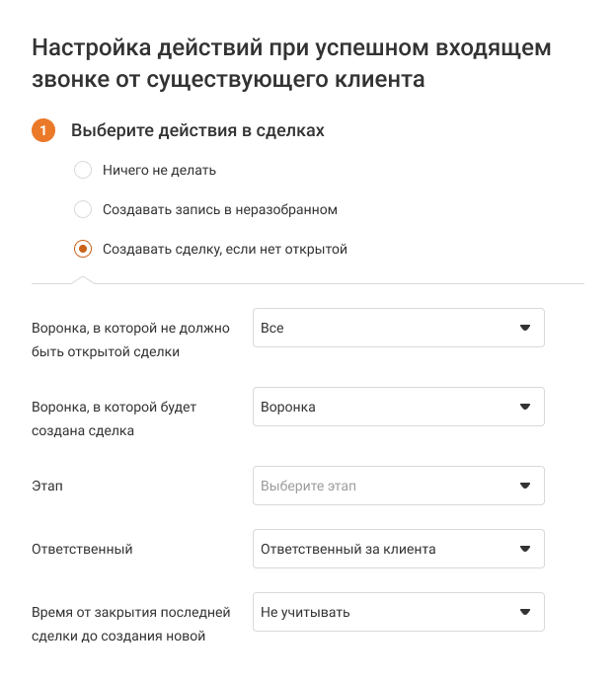Expand the 'Не учитывать' time dropdown
616x679 pixels.
(385, 612)
